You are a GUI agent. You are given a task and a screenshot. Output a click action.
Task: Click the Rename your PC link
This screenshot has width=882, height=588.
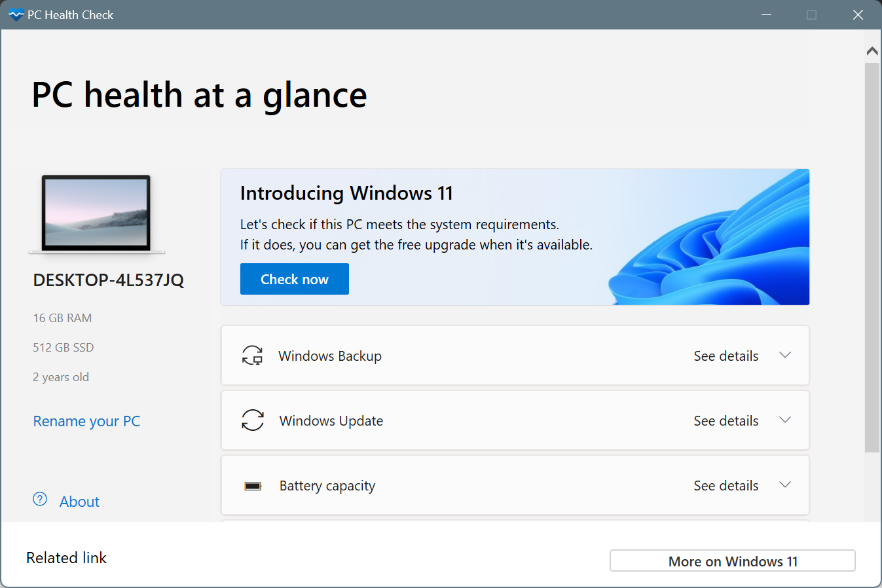pos(86,421)
